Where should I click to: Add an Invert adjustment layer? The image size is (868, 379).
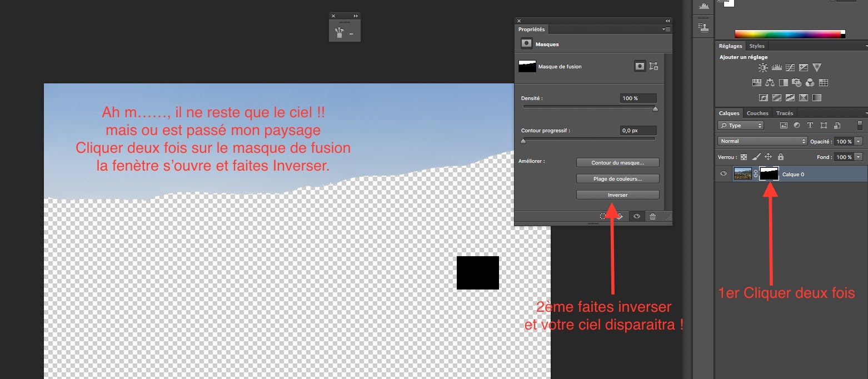[763, 97]
